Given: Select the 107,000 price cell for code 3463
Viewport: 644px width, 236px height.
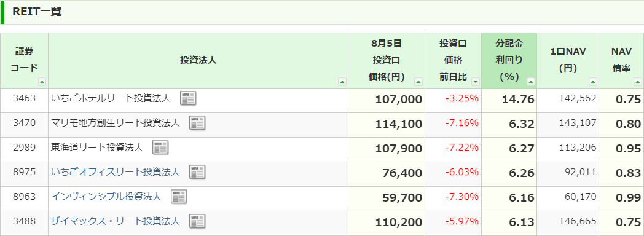Looking at the screenshot, I should tap(387, 100).
